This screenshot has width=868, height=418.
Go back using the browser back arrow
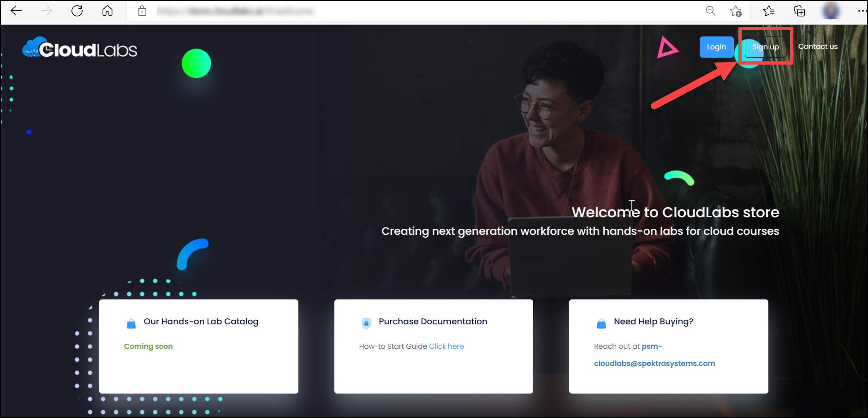tap(16, 11)
